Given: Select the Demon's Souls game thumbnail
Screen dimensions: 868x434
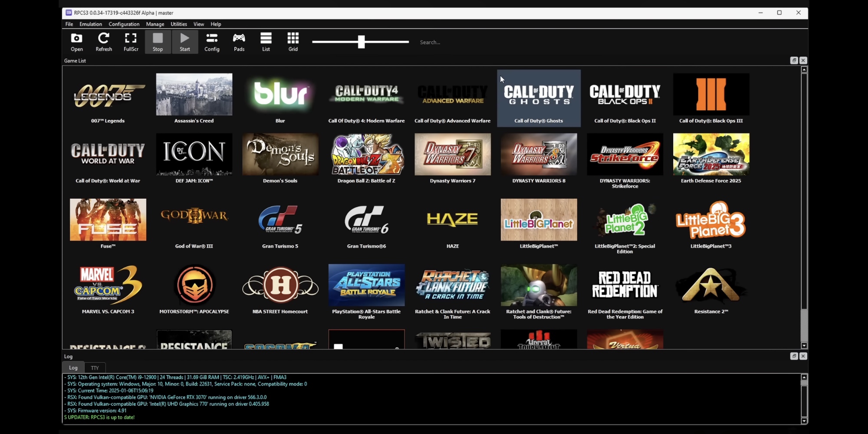Looking at the screenshot, I should pyautogui.click(x=280, y=155).
